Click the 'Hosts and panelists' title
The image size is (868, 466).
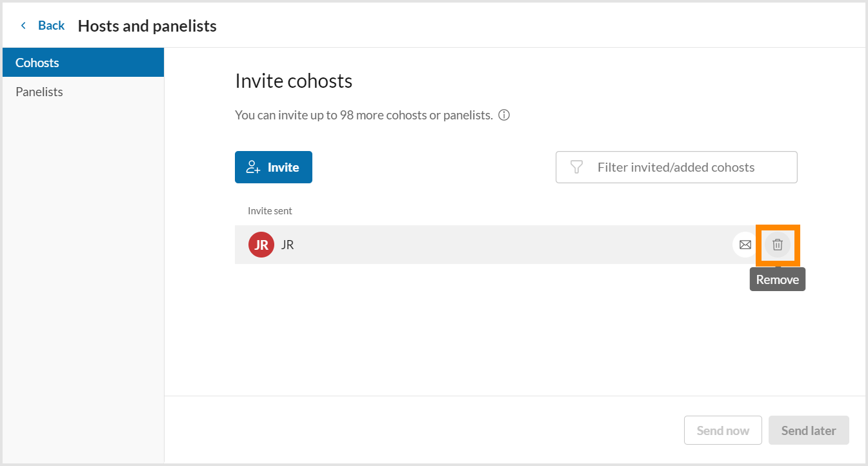[147, 26]
